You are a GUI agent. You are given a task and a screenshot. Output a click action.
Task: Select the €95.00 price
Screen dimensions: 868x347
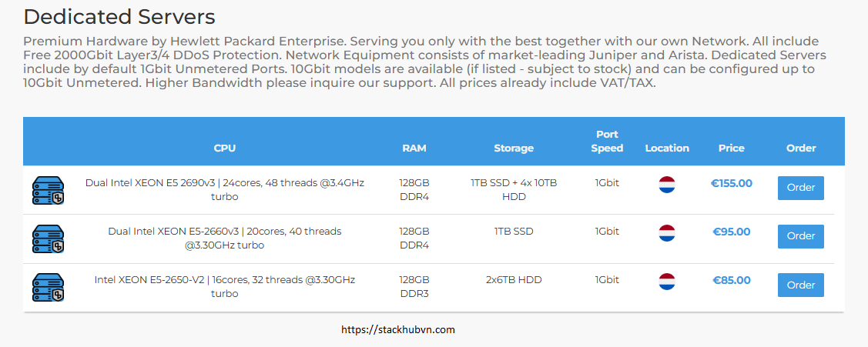click(x=731, y=232)
